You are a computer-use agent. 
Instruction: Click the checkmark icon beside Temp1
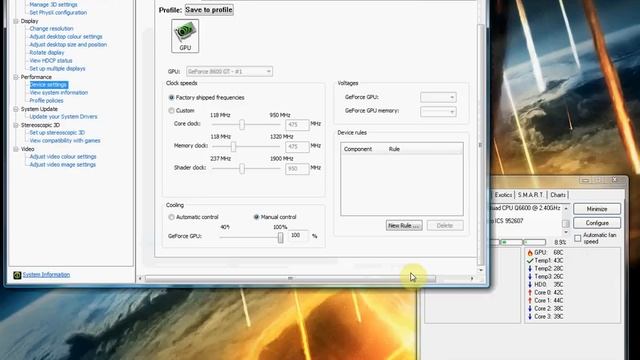pos(530,260)
